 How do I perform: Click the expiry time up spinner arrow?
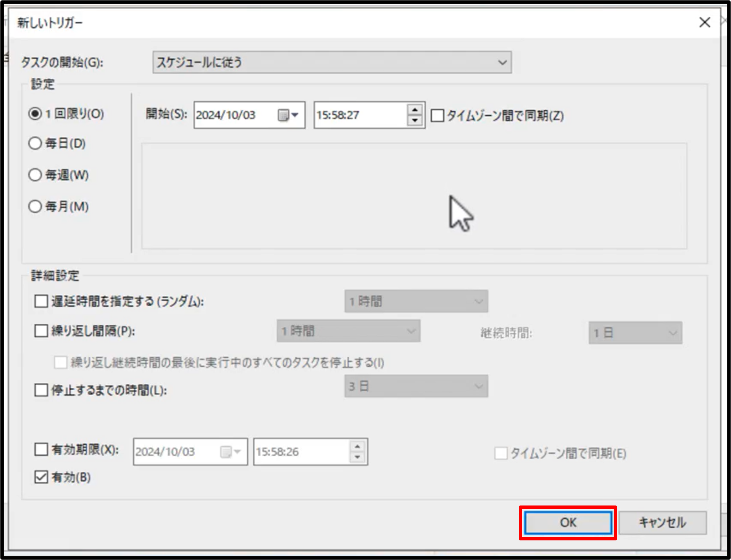[357, 447]
